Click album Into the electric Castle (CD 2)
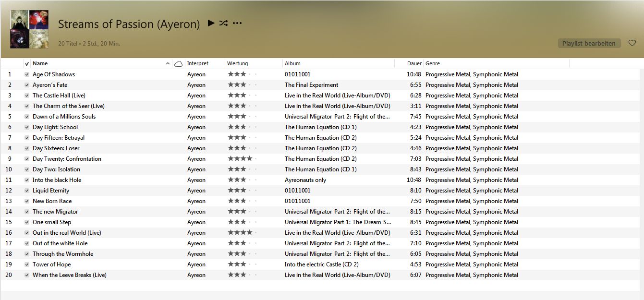The height and width of the screenshot is (300, 644). [322, 264]
